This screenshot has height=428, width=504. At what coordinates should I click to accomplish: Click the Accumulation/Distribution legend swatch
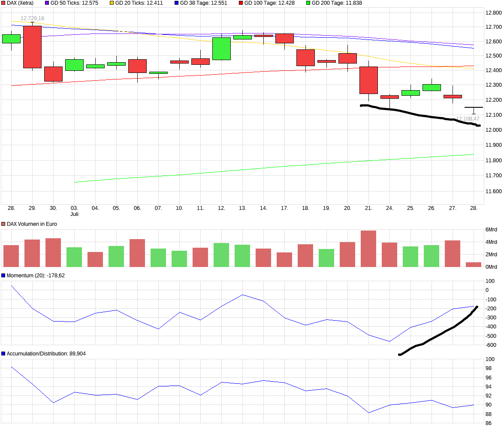[x=3, y=354]
